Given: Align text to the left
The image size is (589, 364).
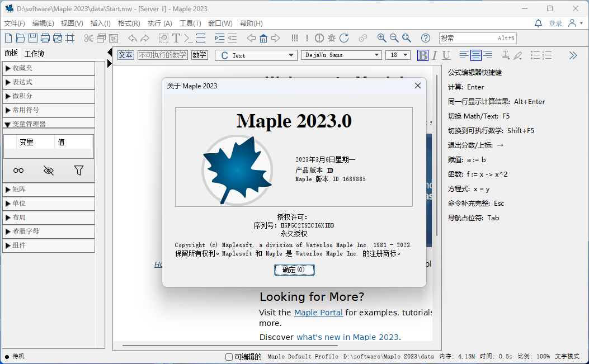Looking at the screenshot, I should [464, 55].
